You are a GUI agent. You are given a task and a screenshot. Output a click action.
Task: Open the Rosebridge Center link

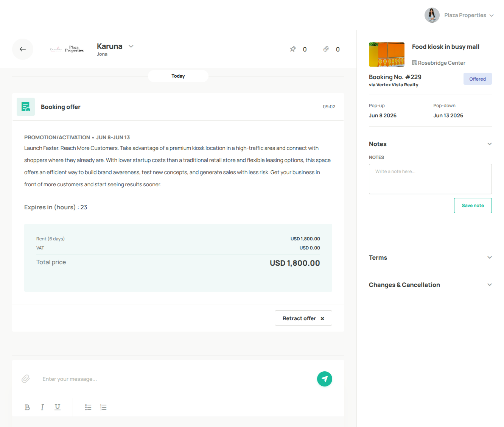point(442,63)
